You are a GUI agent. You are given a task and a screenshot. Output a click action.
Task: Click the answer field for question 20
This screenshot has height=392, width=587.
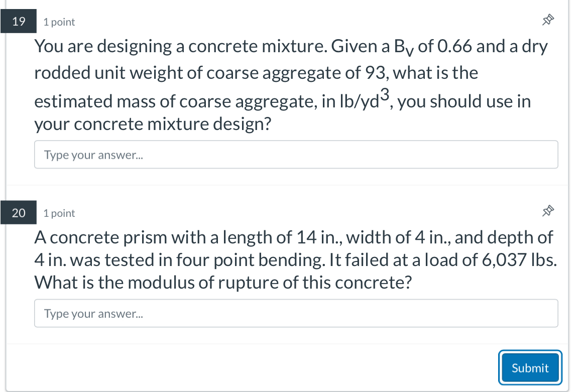click(x=296, y=313)
